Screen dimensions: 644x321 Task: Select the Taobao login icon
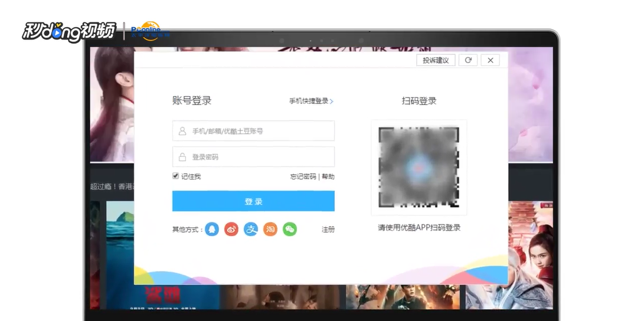[270, 229]
